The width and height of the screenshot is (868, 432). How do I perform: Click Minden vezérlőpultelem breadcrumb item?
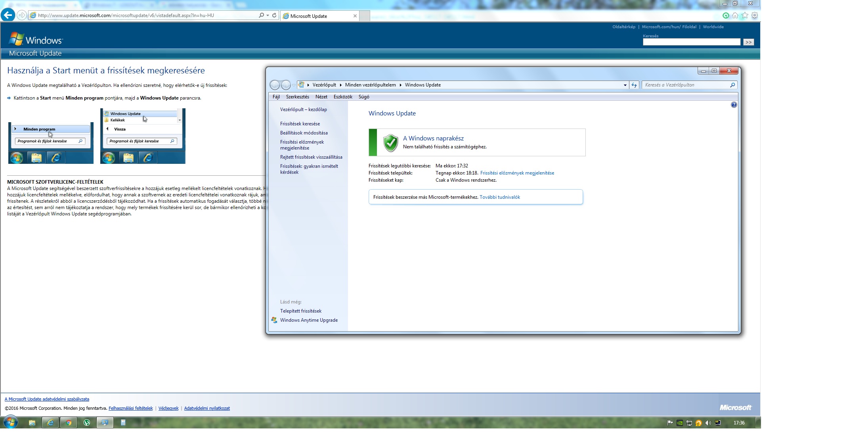[370, 85]
